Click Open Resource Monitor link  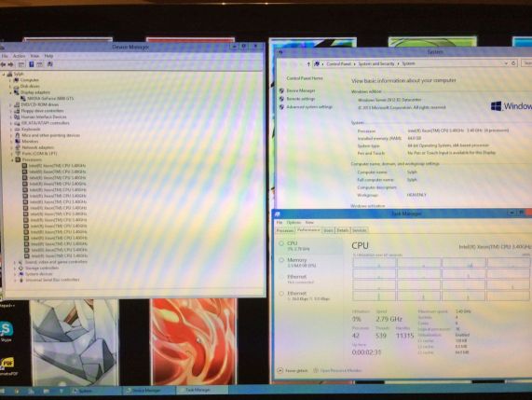pos(341,370)
